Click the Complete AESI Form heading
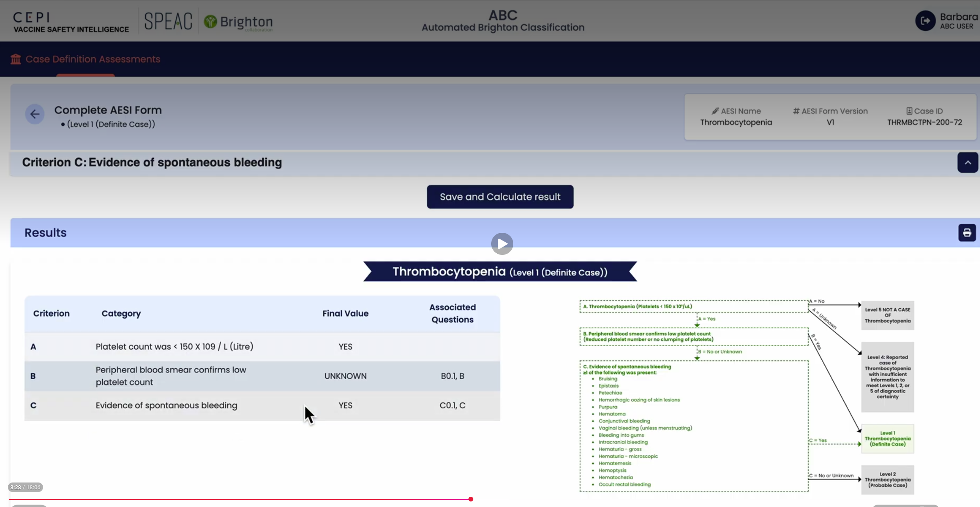The image size is (980, 507). [x=108, y=110]
